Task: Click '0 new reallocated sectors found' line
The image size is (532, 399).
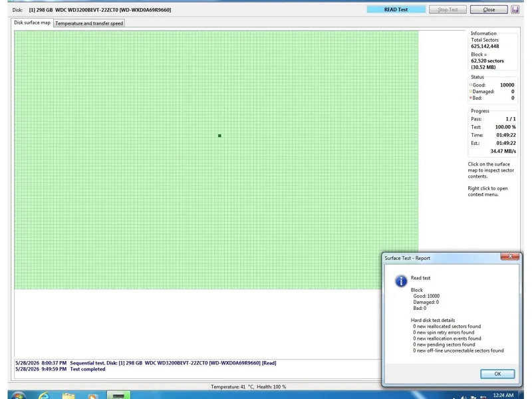Action: tap(447, 327)
